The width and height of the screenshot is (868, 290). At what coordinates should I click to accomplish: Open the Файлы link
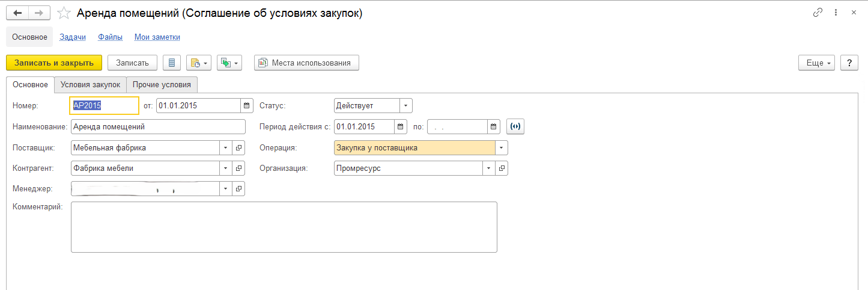[x=110, y=37]
